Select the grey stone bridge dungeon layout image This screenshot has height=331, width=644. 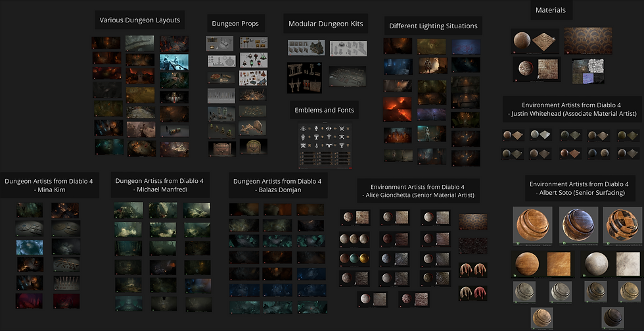[x=139, y=43]
